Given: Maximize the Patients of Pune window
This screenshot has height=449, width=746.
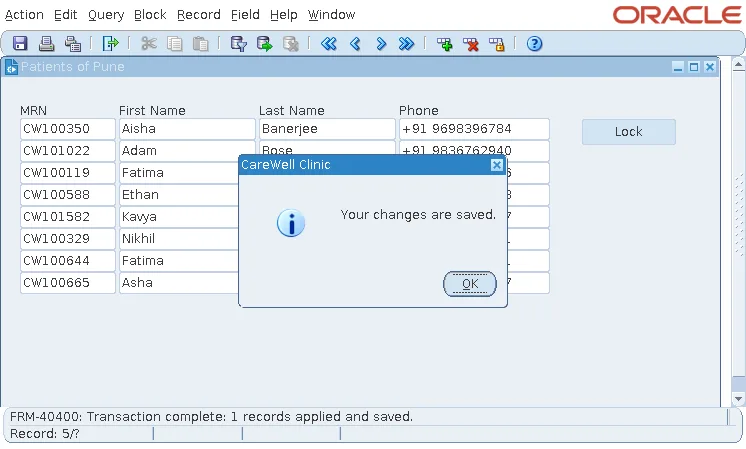Looking at the screenshot, I should [x=694, y=67].
